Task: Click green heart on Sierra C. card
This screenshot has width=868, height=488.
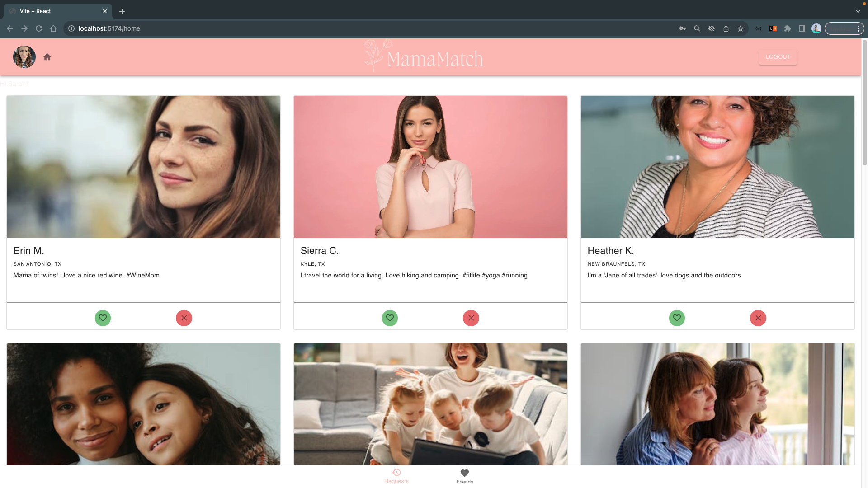Action: click(x=390, y=318)
